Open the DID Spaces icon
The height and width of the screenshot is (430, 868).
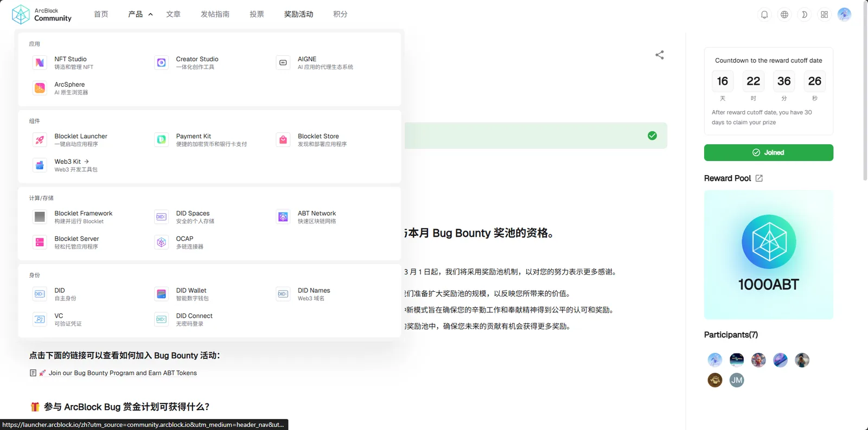(161, 217)
